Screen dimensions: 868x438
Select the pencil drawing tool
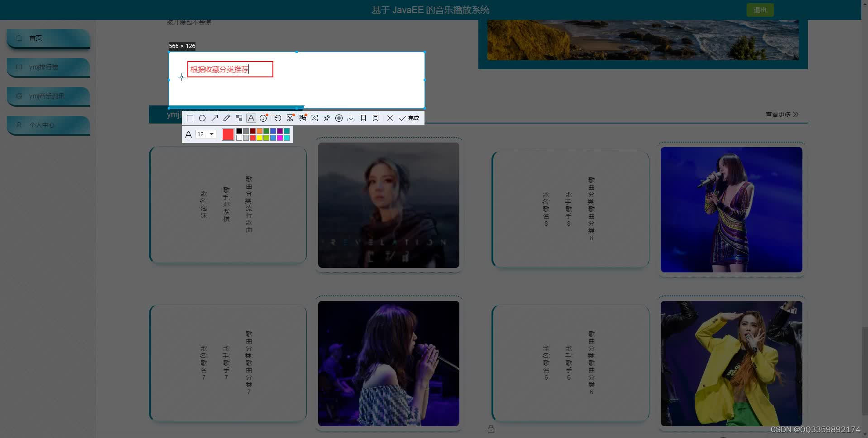(227, 118)
